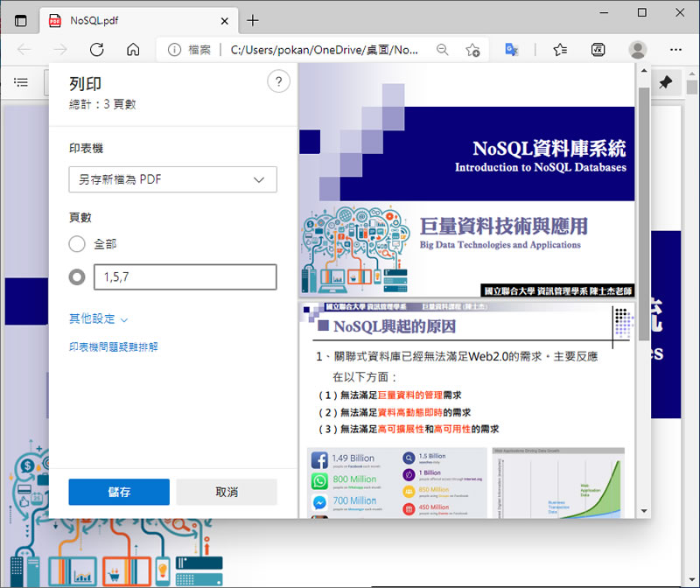The height and width of the screenshot is (588, 700).
Task: Add this page to favorites
Action: pos(472,50)
